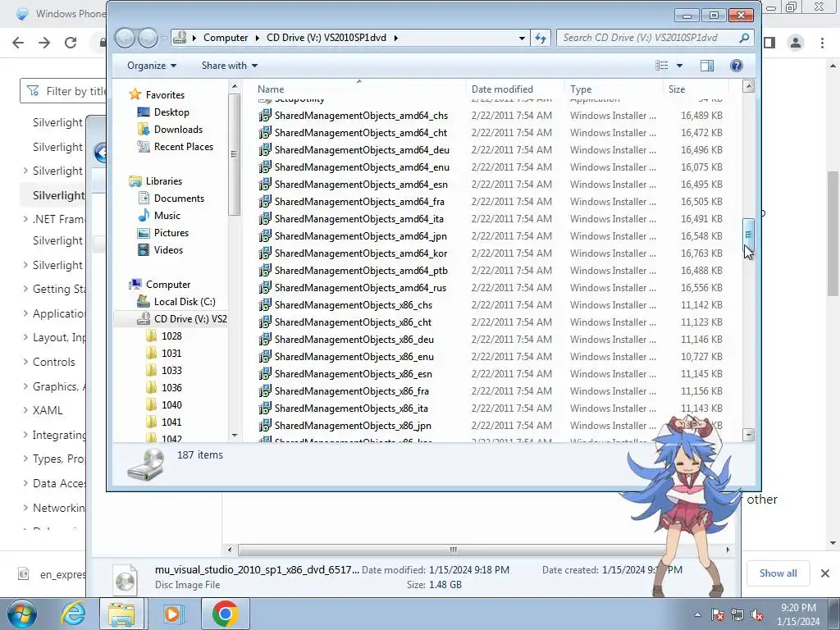Open the Organize menu

[x=152, y=66]
